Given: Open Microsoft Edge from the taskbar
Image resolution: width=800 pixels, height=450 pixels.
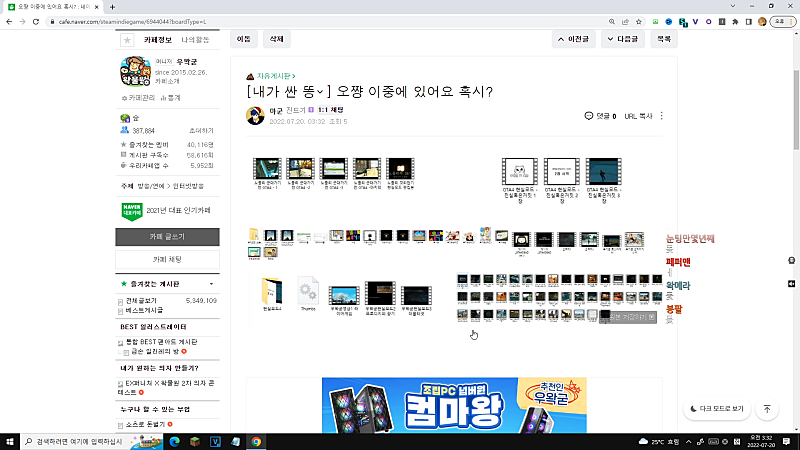Looking at the screenshot, I should point(172,441).
